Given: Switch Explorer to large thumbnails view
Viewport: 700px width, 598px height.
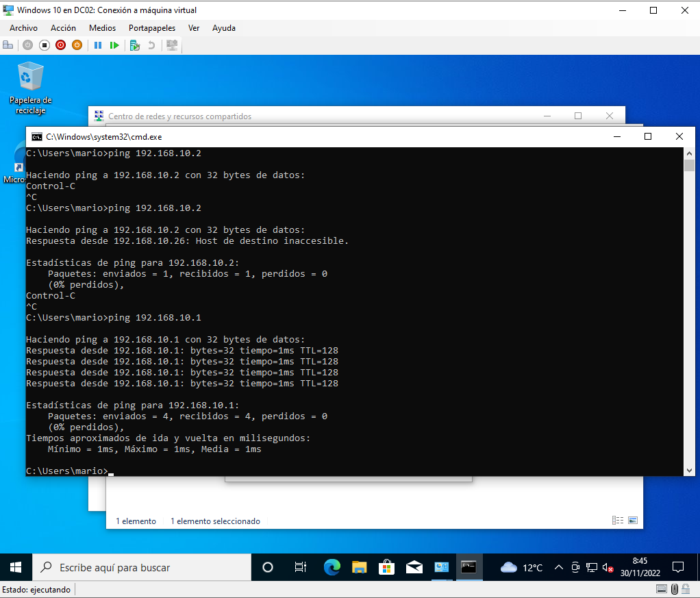Looking at the screenshot, I should (633, 521).
